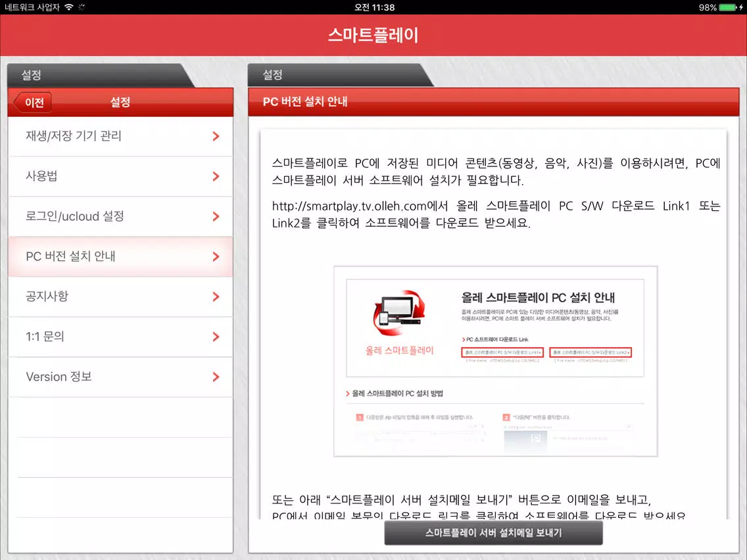Click chevron arrow beside 공지사항
Image resolution: width=747 pixels, height=560 pixels.
pyautogui.click(x=216, y=296)
